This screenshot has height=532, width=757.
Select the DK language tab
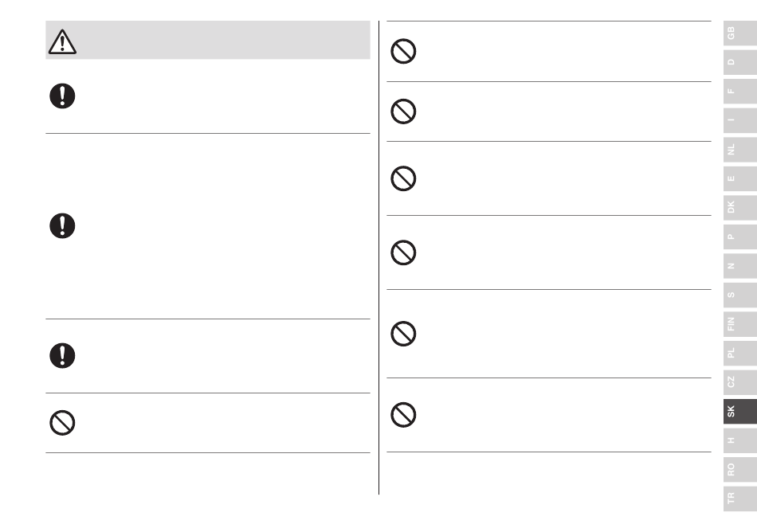click(x=740, y=207)
